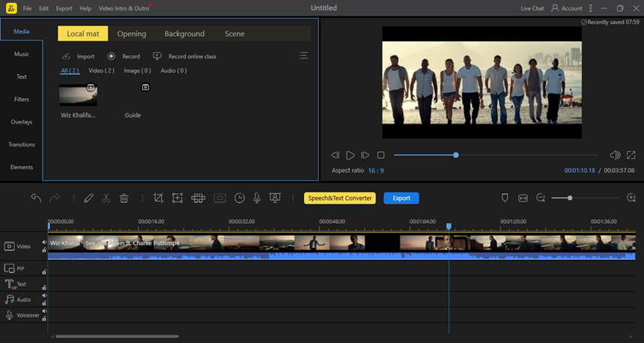Open the Overlays sidebar panel

click(22, 121)
